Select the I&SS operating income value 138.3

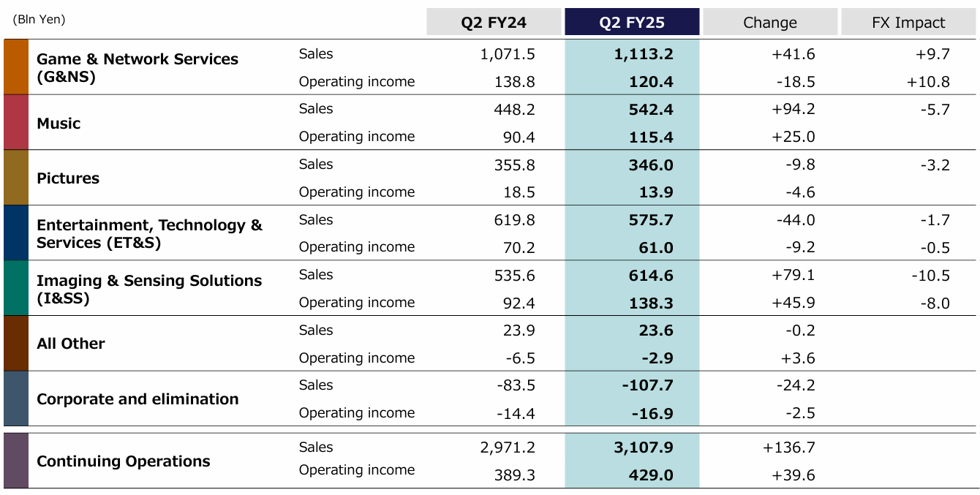(651, 303)
